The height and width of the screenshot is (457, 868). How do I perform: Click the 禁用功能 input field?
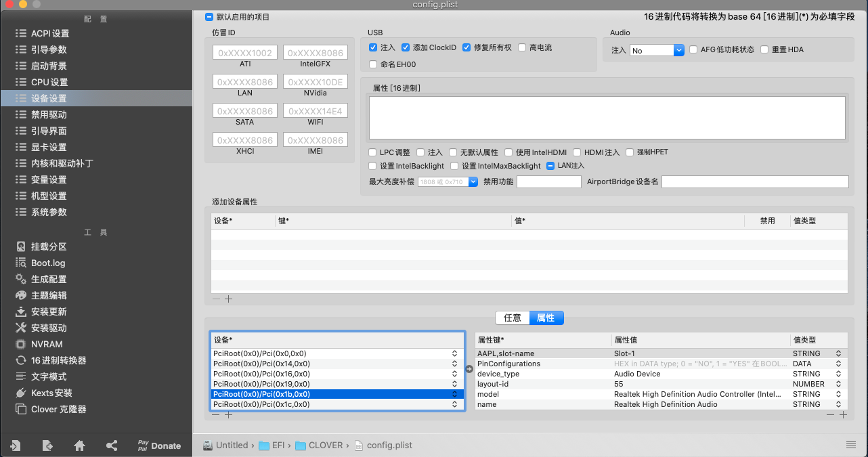[x=549, y=182]
